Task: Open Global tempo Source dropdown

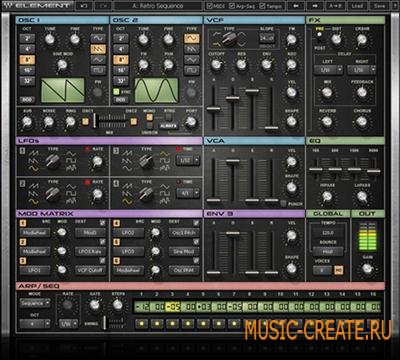Action: [328, 252]
